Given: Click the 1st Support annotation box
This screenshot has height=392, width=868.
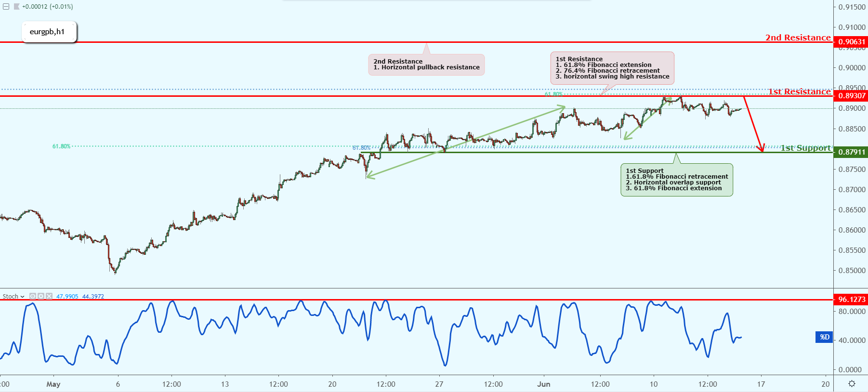Looking at the screenshot, I should [677, 180].
